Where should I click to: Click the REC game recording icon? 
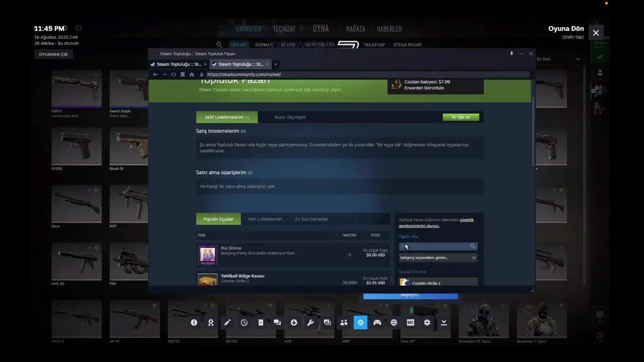pyautogui.click(x=411, y=322)
